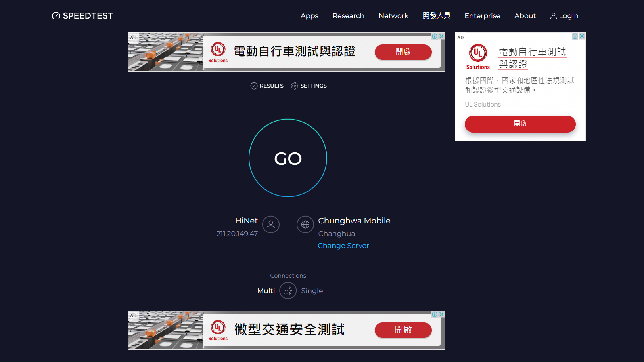Click the 開啟 button in the right sidebar ad

click(520, 124)
